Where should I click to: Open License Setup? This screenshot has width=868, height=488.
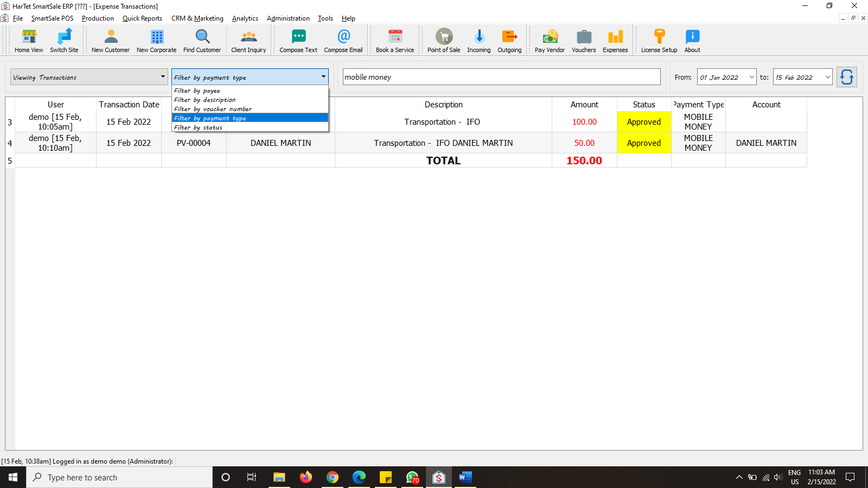click(658, 40)
